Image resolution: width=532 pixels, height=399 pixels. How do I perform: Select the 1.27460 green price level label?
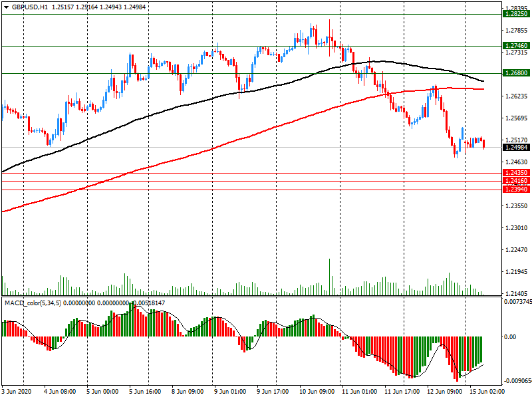point(517,45)
